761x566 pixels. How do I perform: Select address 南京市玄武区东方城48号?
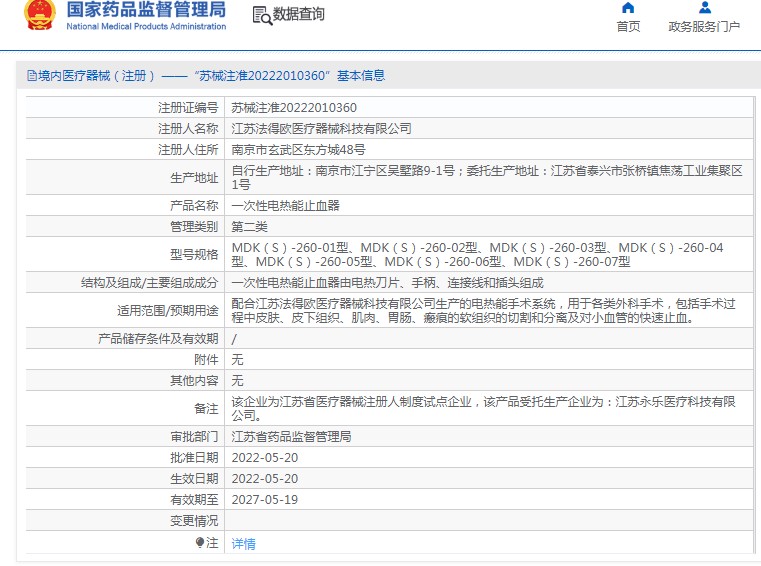click(x=298, y=150)
